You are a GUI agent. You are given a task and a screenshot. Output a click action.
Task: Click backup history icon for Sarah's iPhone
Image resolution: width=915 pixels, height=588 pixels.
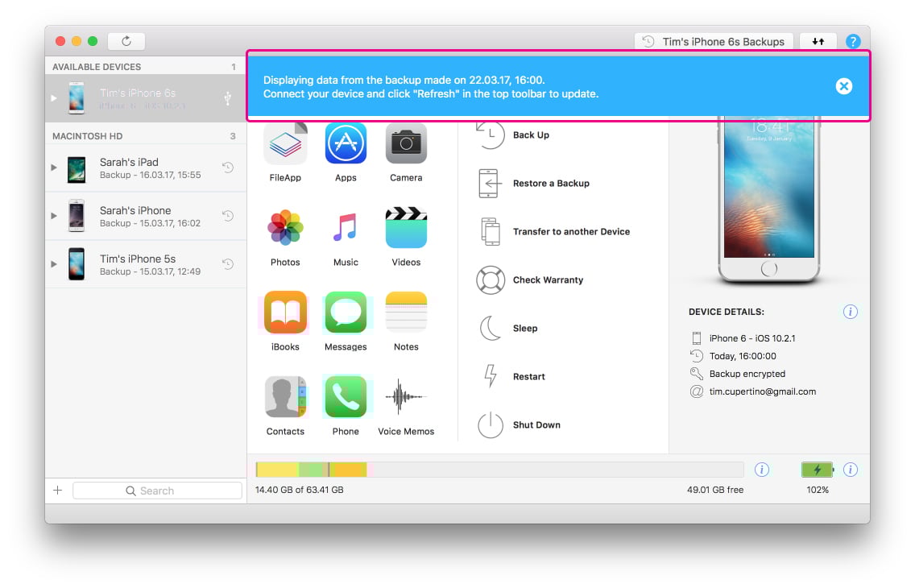pos(228,216)
